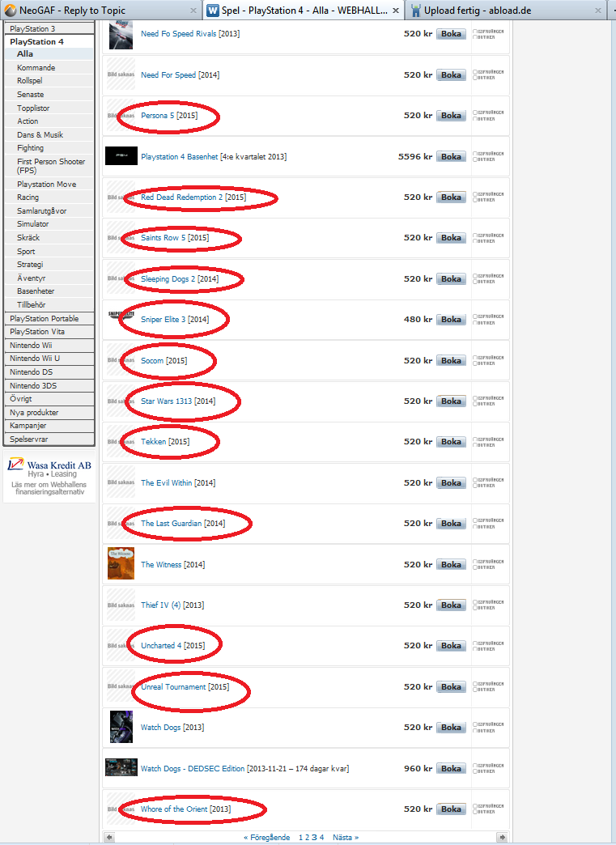The height and width of the screenshot is (845, 616).
Task: Click the NeoGAF tab favicon
Action: click(11, 11)
